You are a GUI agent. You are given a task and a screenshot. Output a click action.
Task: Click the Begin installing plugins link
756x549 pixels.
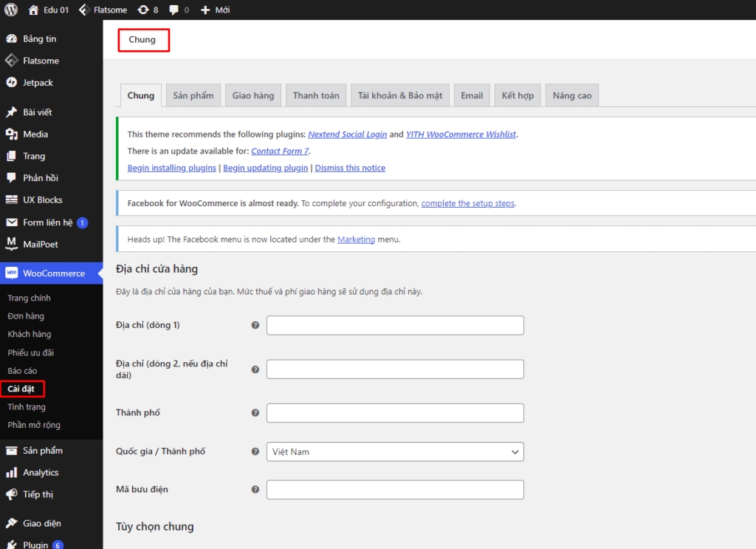tap(171, 168)
